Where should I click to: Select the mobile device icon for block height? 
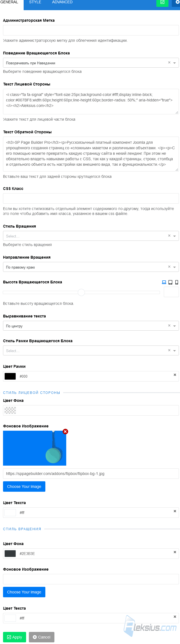(x=177, y=282)
